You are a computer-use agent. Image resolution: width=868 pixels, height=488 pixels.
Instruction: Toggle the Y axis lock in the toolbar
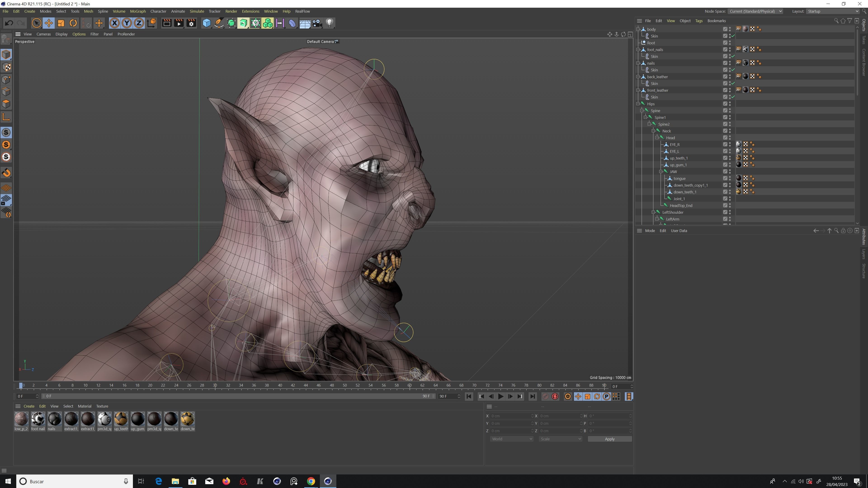click(127, 23)
